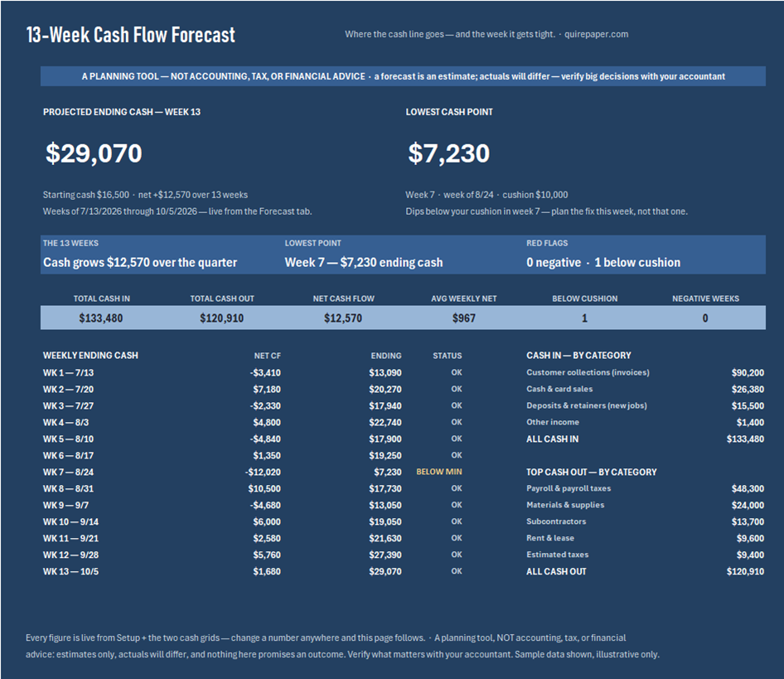Click '0 negative · 1 below cushion' red flags

pos(603,262)
